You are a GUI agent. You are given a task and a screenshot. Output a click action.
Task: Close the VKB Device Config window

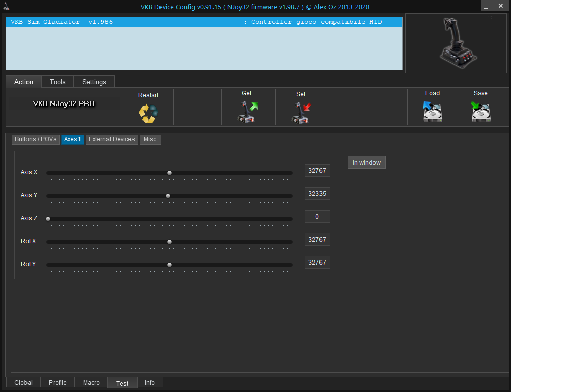(501, 6)
